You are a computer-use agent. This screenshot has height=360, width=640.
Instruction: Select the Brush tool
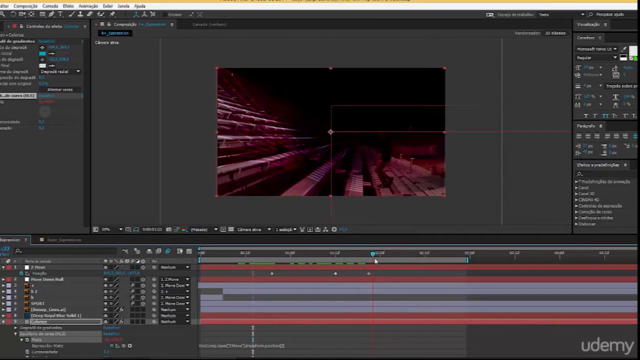coord(72,14)
